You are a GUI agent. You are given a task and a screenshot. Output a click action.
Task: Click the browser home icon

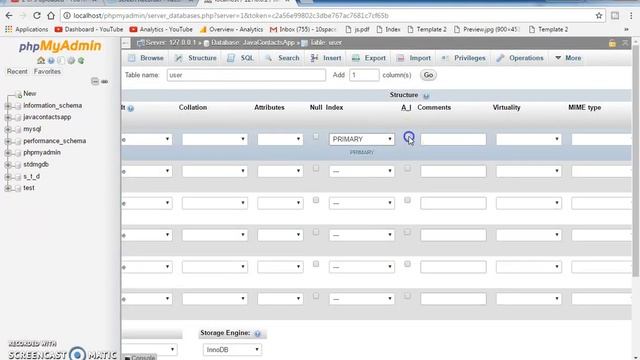tap(51, 16)
